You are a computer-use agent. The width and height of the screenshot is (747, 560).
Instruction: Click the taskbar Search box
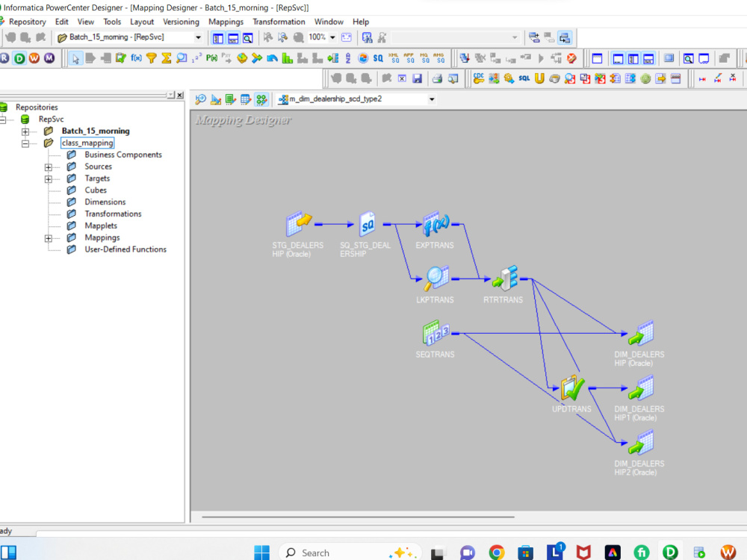point(350,553)
